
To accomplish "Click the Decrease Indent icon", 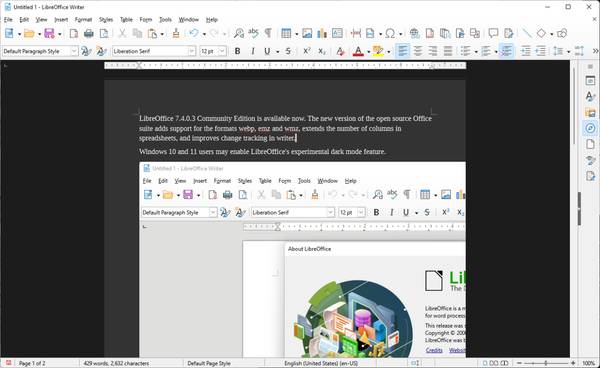I will click(x=540, y=51).
